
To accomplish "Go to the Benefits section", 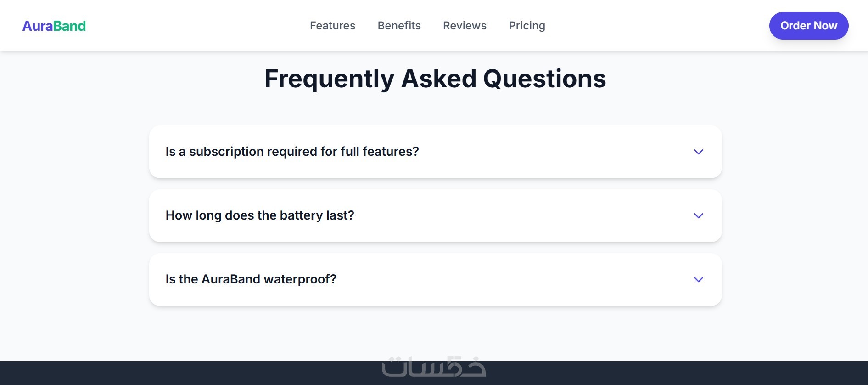I will click(399, 26).
